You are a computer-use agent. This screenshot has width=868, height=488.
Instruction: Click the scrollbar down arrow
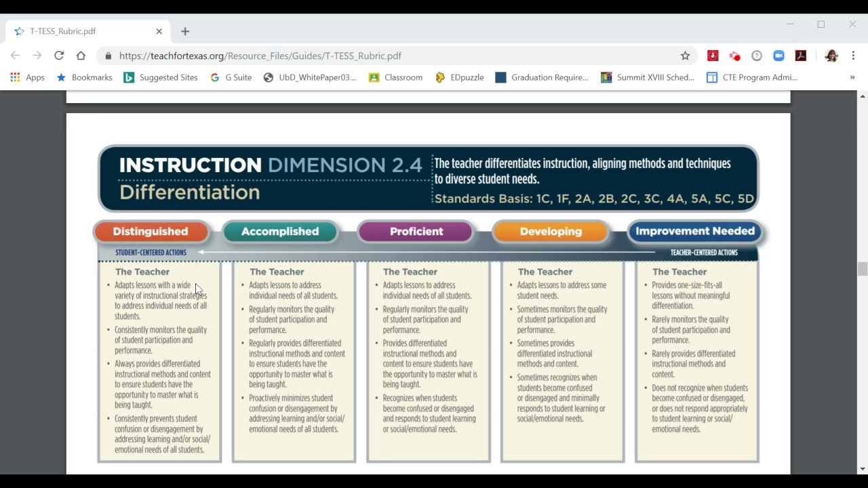tap(863, 469)
